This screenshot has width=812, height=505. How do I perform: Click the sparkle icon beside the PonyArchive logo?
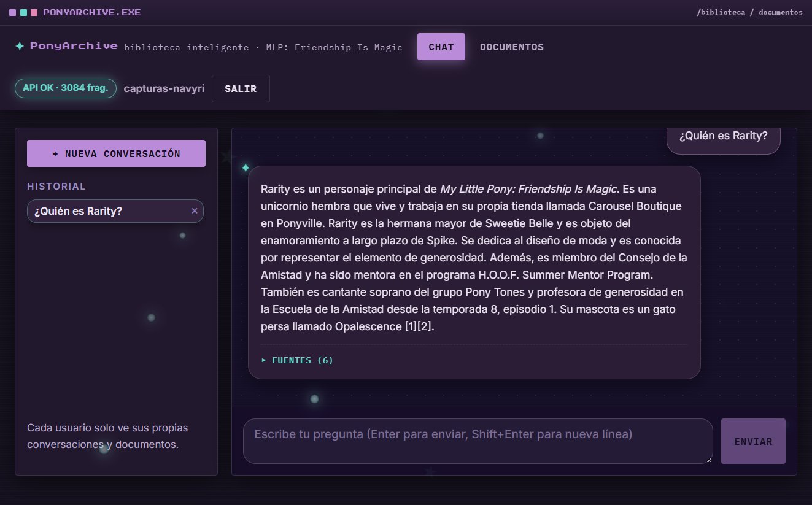coord(20,46)
